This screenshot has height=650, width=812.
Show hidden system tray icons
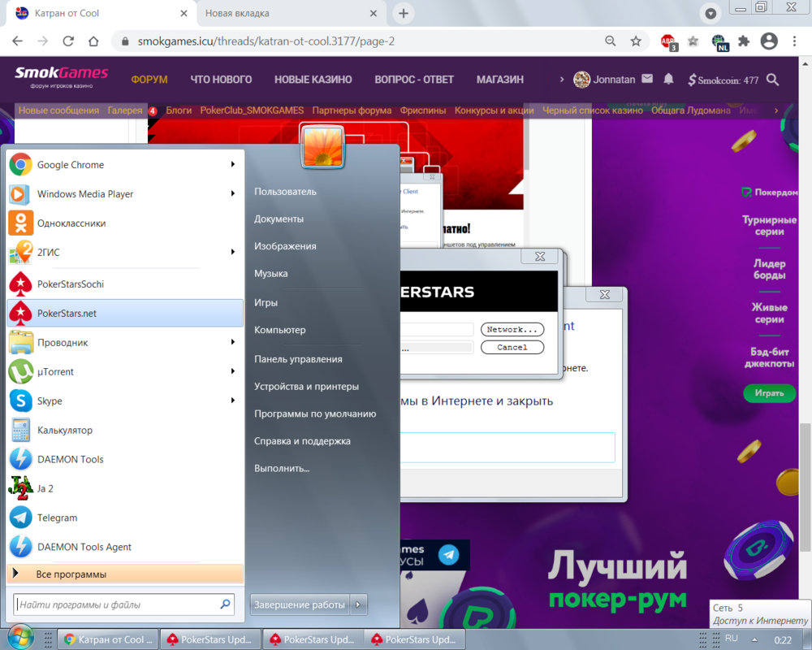click(754, 639)
